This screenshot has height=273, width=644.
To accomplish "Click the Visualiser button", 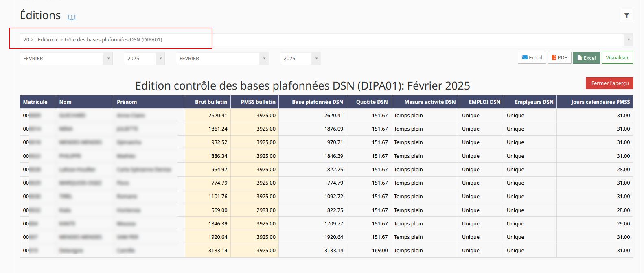I will 617,58.
